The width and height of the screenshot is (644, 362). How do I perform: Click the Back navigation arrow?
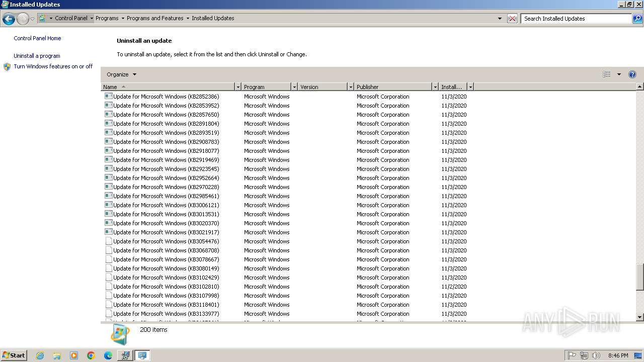pos(9,19)
